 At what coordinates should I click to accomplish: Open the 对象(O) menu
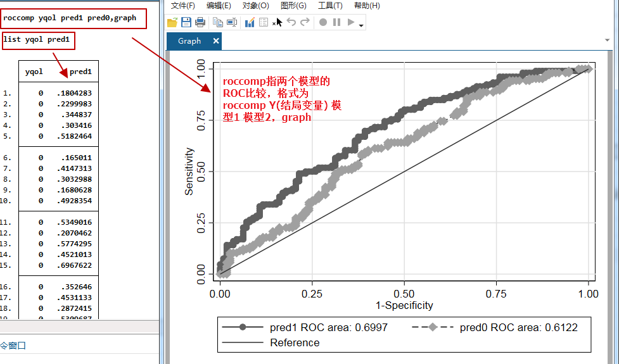tap(256, 6)
